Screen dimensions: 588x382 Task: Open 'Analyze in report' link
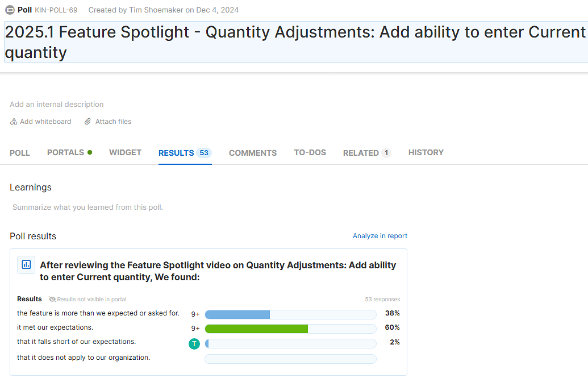pyautogui.click(x=380, y=235)
